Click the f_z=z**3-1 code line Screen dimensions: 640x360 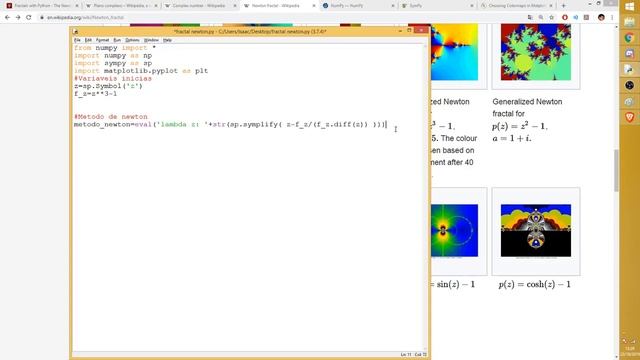pos(95,93)
